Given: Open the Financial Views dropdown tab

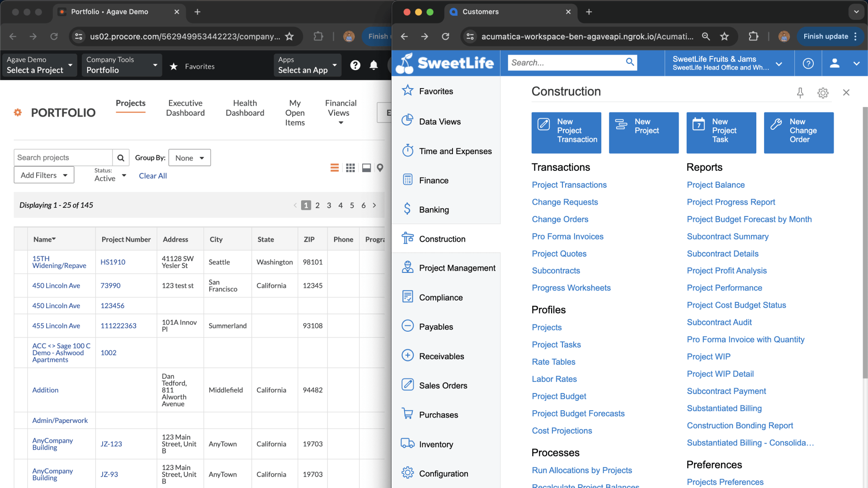Looking at the screenshot, I should click(340, 113).
